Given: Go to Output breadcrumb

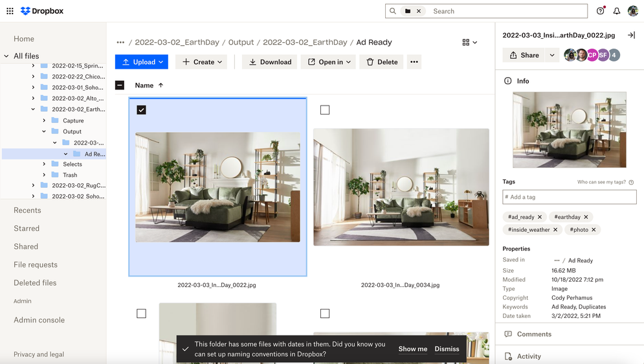Looking at the screenshot, I should [241, 42].
